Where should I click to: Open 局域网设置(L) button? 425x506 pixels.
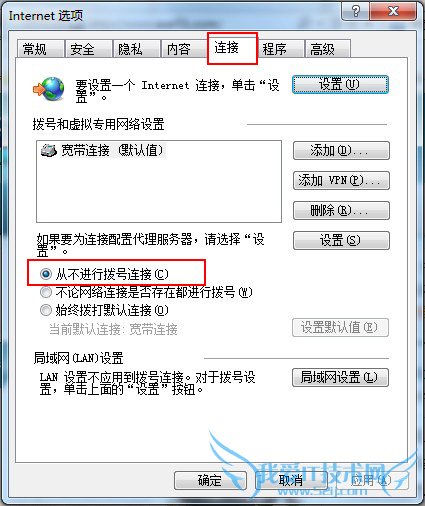(x=340, y=377)
